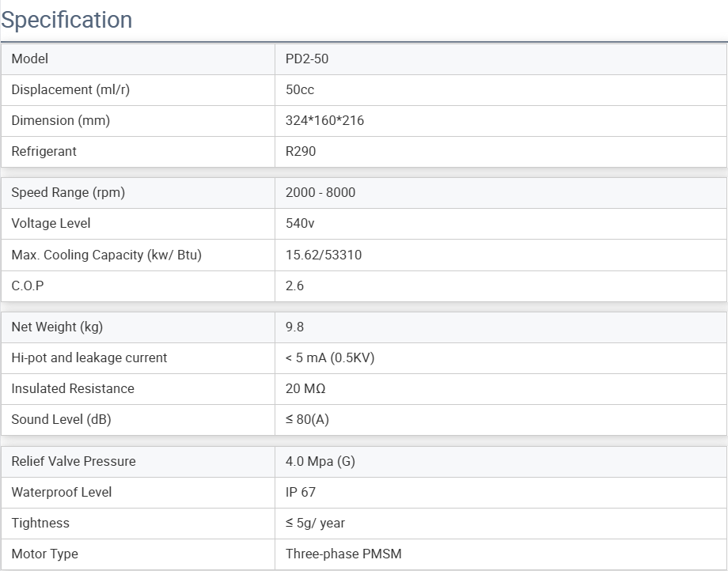This screenshot has width=728, height=571.
Task: Click the Motor Type label
Action: click(45, 554)
